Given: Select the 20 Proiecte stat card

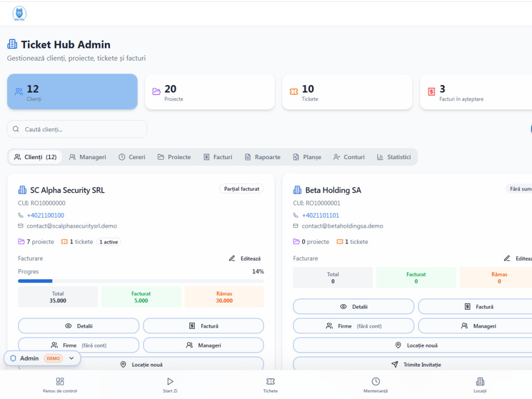Looking at the screenshot, I should [210, 92].
